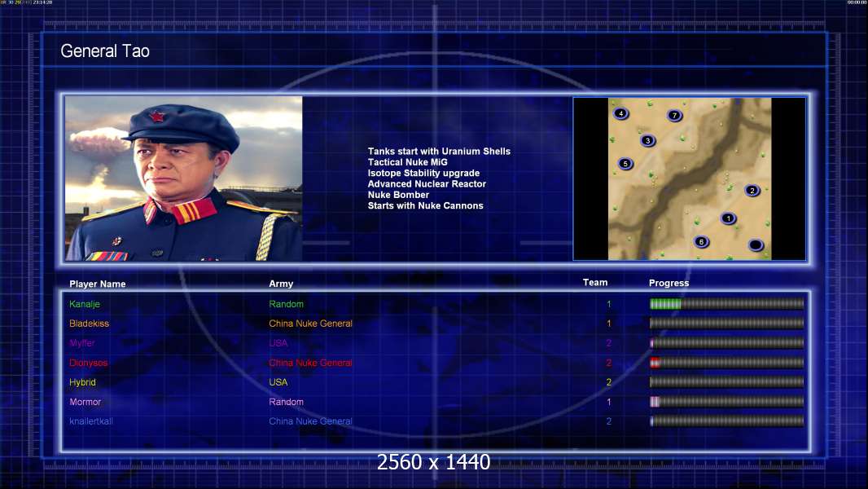Click knallertkall's team number 2
868x489 pixels.
click(x=609, y=421)
